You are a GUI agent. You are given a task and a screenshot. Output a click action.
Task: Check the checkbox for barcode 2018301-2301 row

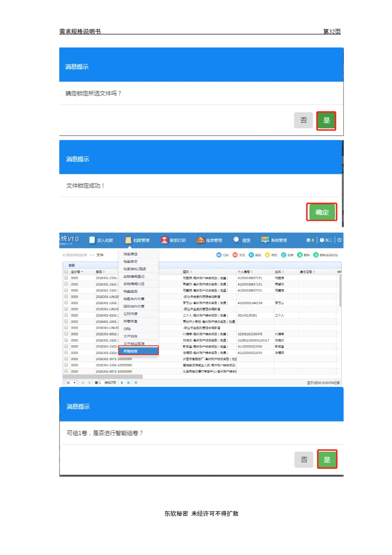coord(65,278)
